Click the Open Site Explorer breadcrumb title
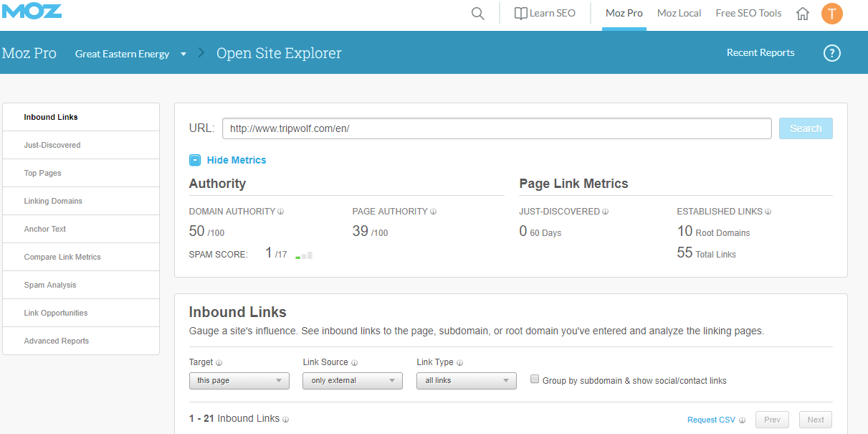Screen dimensions: 868x434 click(279, 54)
